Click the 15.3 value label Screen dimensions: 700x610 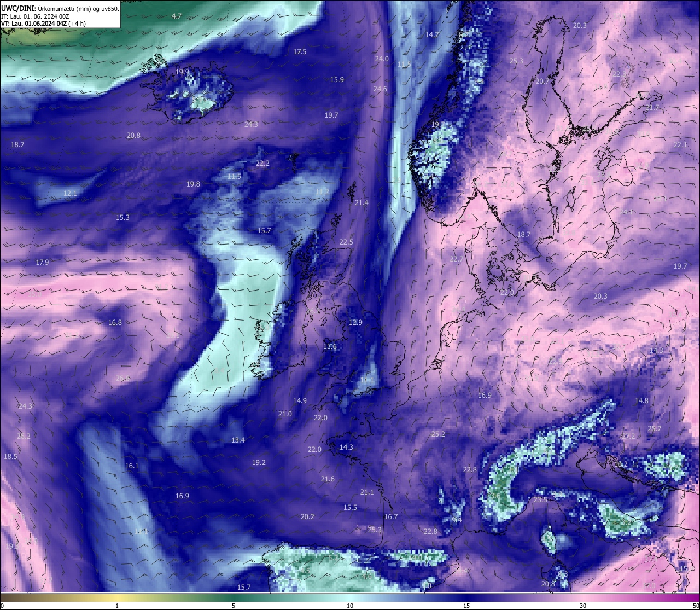tap(122, 218)
